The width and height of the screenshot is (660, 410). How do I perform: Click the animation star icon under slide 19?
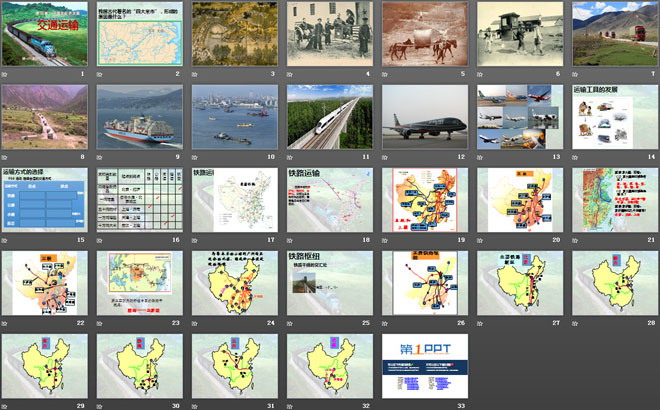385,241
